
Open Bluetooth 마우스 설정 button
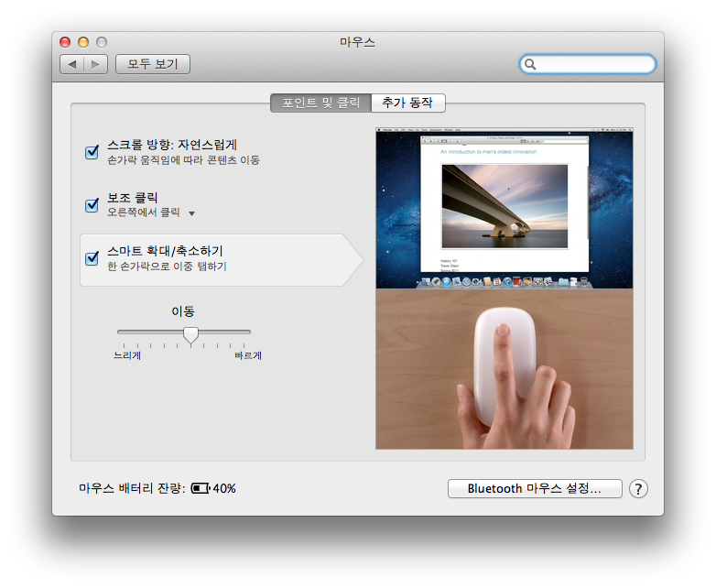[x=535, y=488]
